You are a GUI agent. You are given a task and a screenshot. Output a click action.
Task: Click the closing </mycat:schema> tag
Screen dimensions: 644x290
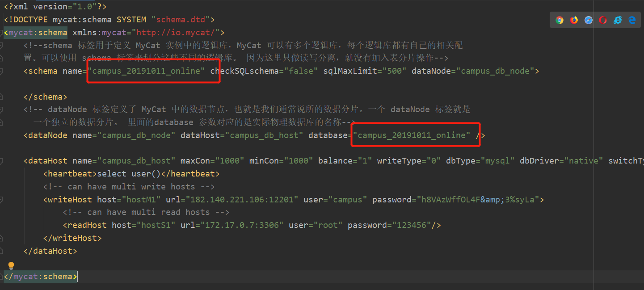[41, 277]
